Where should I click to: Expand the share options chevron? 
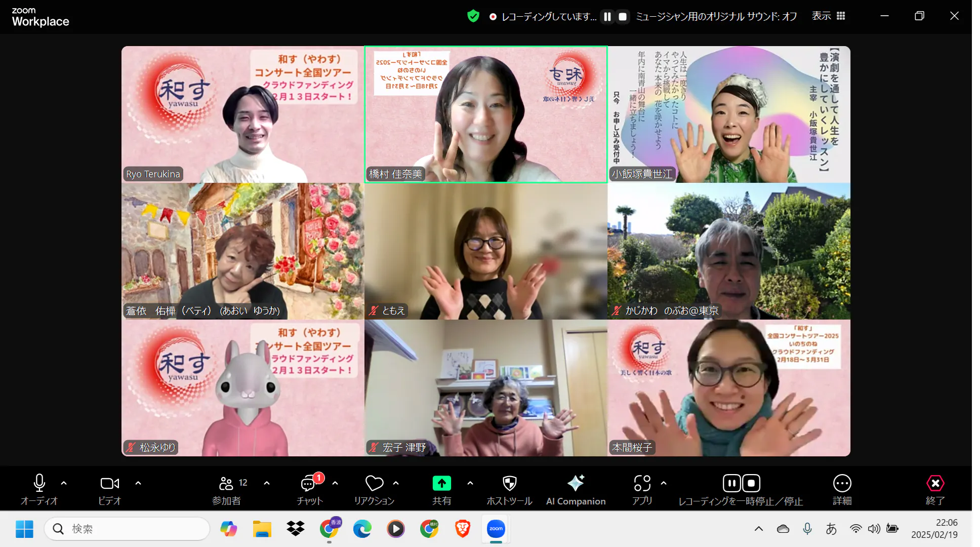(470, 483)
